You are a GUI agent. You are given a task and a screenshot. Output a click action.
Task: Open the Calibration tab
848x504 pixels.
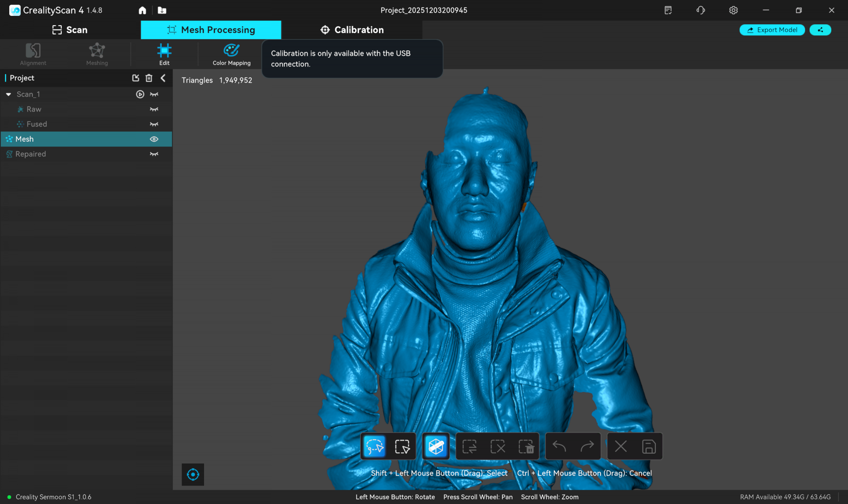tap(352, 30)
